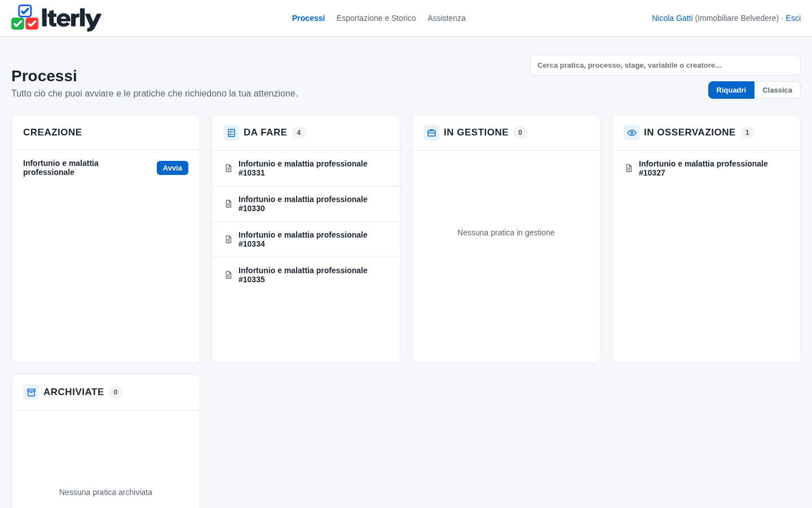The height and width of the screenshot is (508, 812).
Task: Log out with the Esci link
Action: coord(793,18)
